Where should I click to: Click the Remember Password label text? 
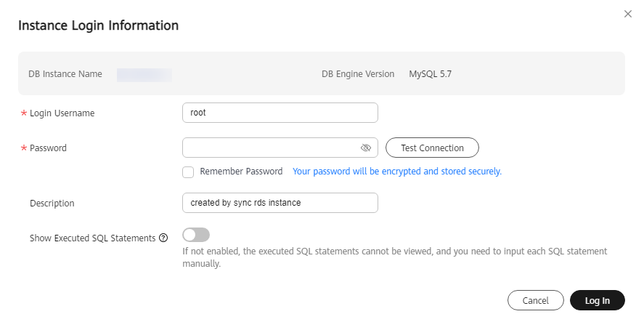pyautogui.click(x=241, y=172)
